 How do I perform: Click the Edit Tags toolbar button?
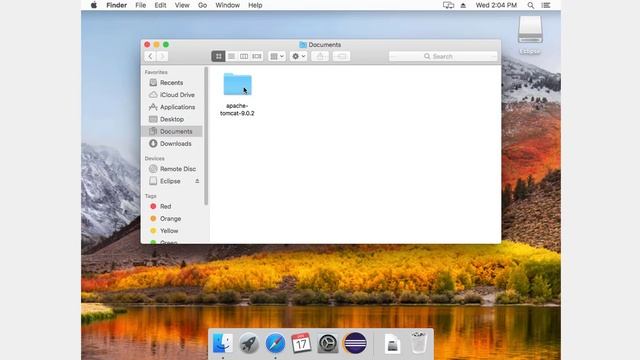341,56
